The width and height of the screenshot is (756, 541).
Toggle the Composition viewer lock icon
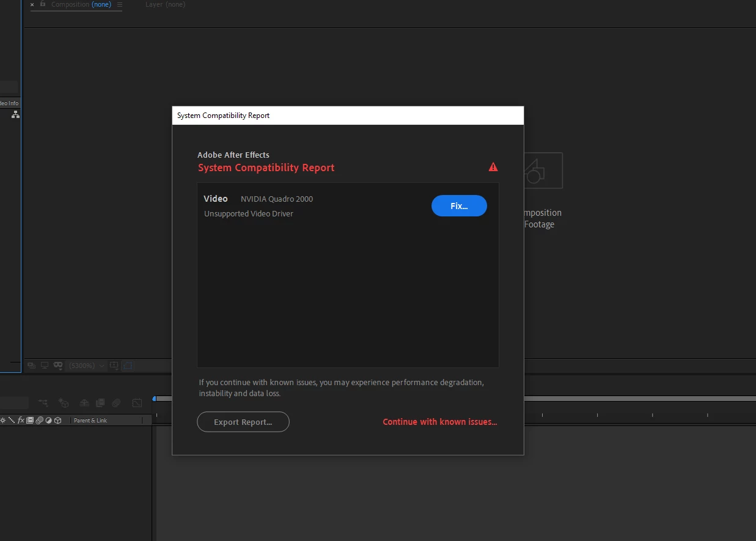tap(42, 4)
